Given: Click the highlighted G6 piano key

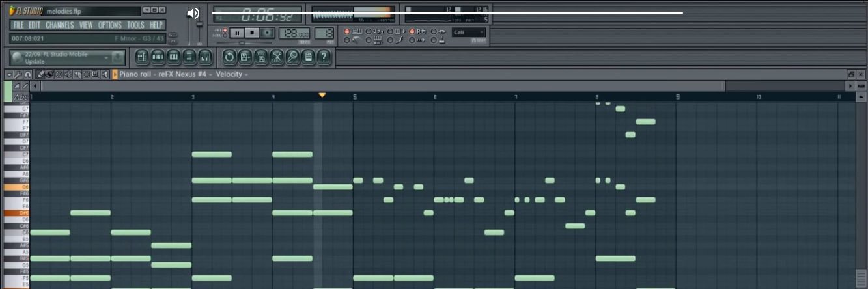Looking at the screenshot, I should 16,187.
